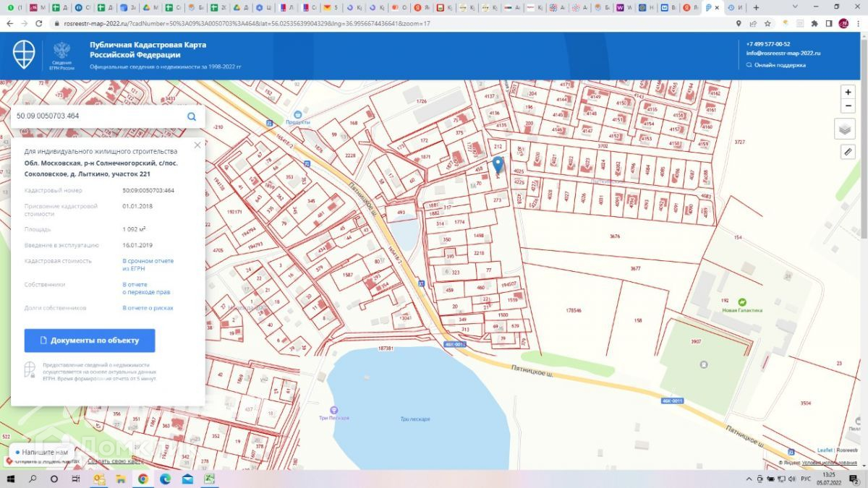Viewport: 868px width, 488px height.
Task: Click the search magnifier in cadastral field
Action: [x=192, y=116]
